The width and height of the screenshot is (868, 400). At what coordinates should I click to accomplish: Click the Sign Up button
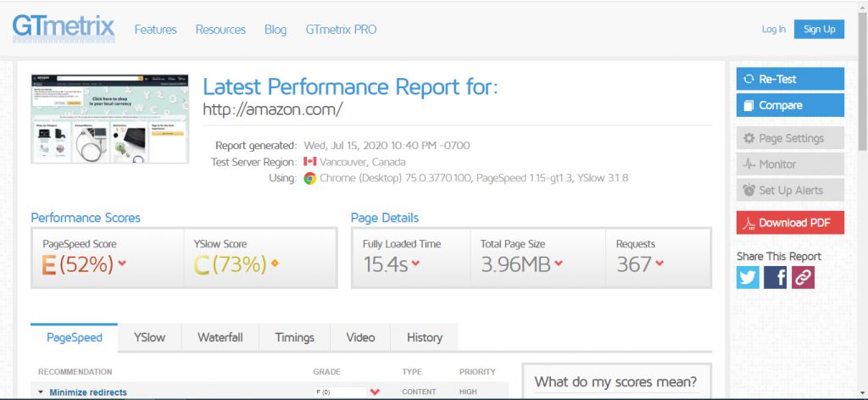coord(820,30)
